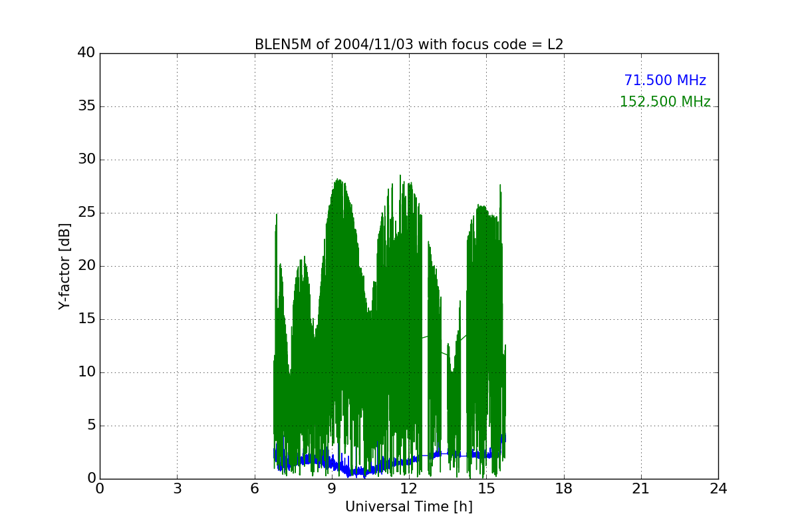The image size is (798, 532).
Task: Click the y-axis tick label '5'
Action: (90, 426)
